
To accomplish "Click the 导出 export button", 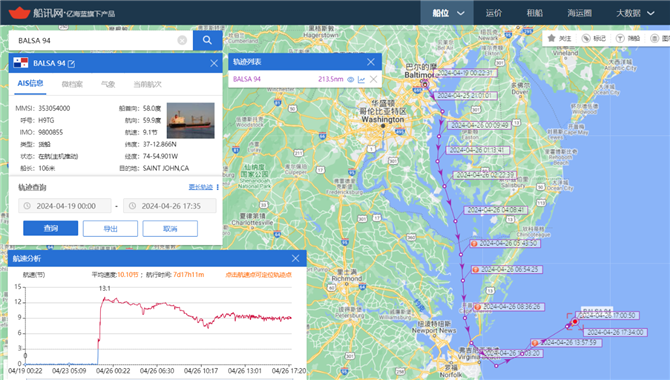I will 110,228.
